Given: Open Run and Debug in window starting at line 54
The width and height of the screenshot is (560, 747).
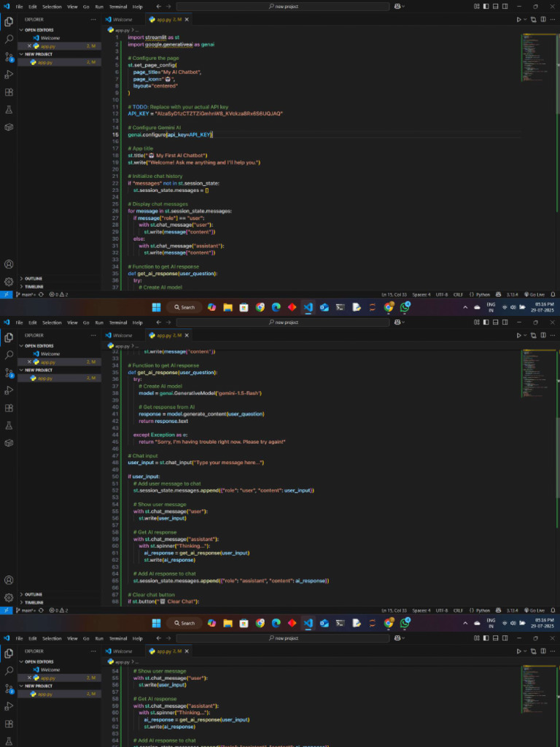Looking at the screenshot, I should tap(9, 706).
